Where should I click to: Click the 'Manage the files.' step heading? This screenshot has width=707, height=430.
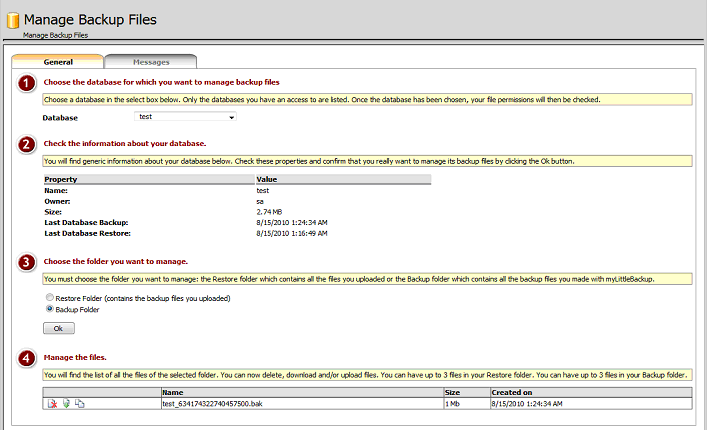[75, 357]
